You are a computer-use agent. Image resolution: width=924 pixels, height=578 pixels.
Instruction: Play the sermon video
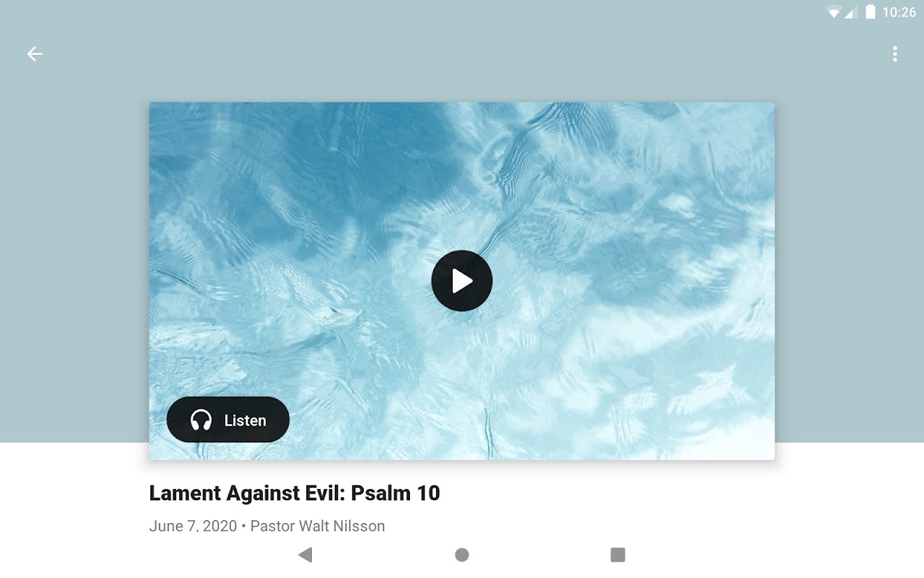462,281
